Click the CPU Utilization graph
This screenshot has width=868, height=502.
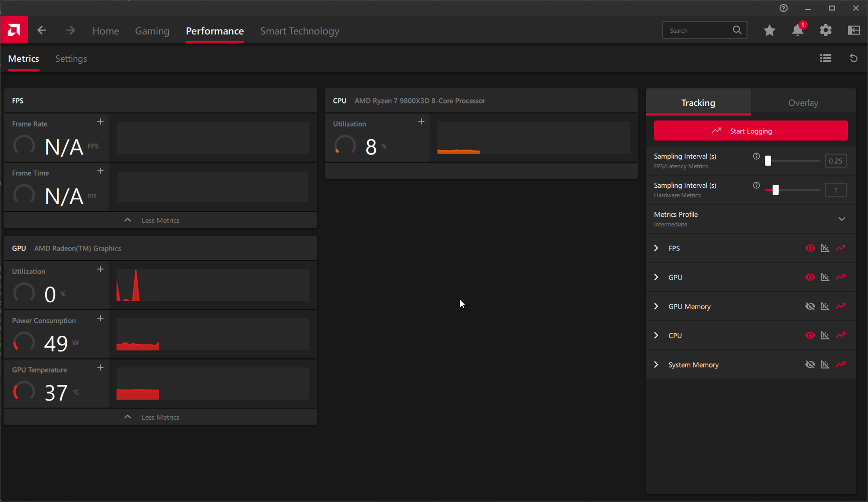point(533,138)
